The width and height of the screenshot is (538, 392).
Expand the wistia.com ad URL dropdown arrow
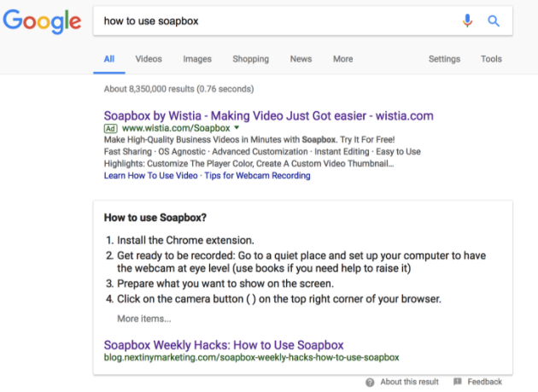[x=237, y=128]
